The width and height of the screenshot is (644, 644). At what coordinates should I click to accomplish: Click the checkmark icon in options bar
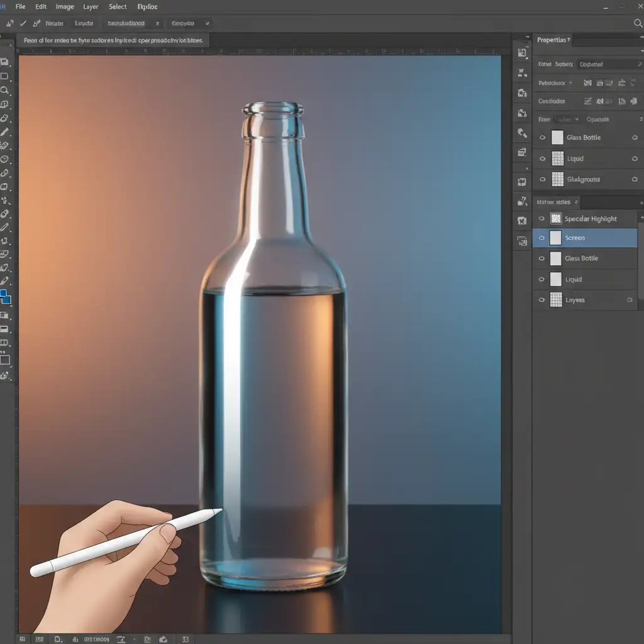point(23,23)
